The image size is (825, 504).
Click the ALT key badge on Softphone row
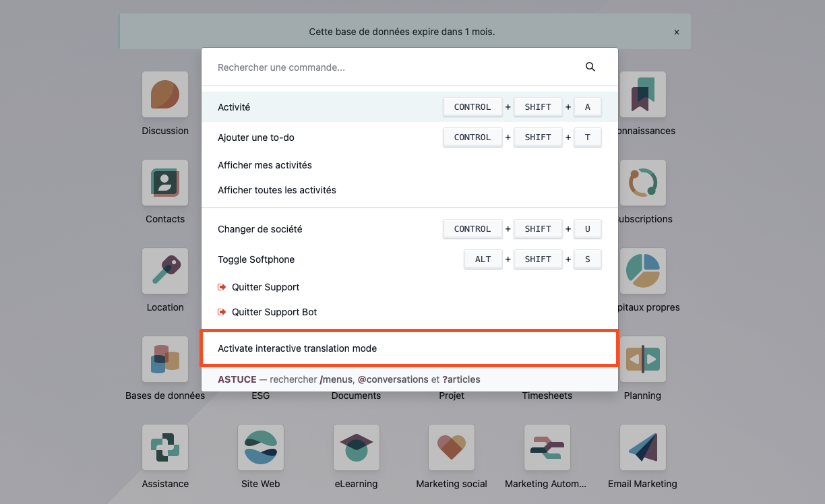(483, 259)
